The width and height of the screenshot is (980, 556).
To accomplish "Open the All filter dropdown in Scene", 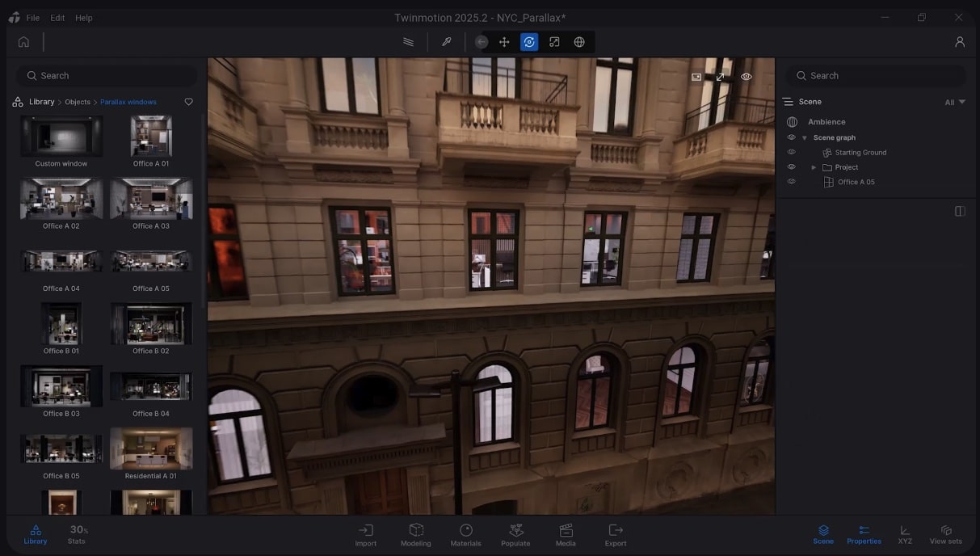I will [x=955, y=103].
